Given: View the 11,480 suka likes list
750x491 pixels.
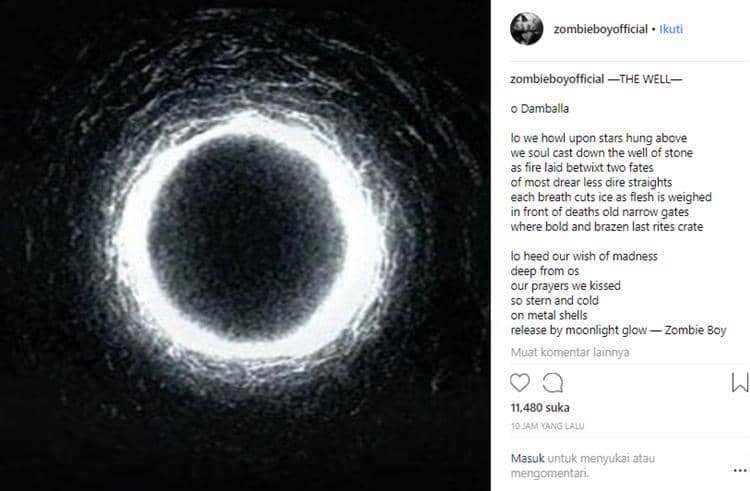Looking at the screenshot, I should pyautogui.click(x=538, y=408).
